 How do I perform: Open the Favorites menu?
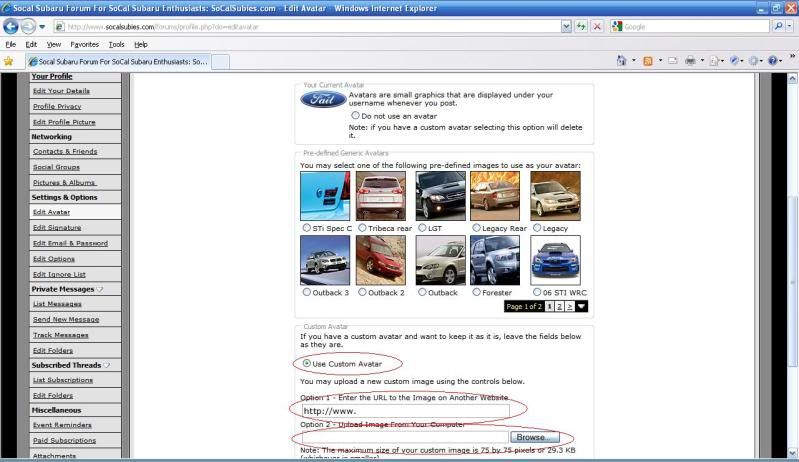pos(85,44)
